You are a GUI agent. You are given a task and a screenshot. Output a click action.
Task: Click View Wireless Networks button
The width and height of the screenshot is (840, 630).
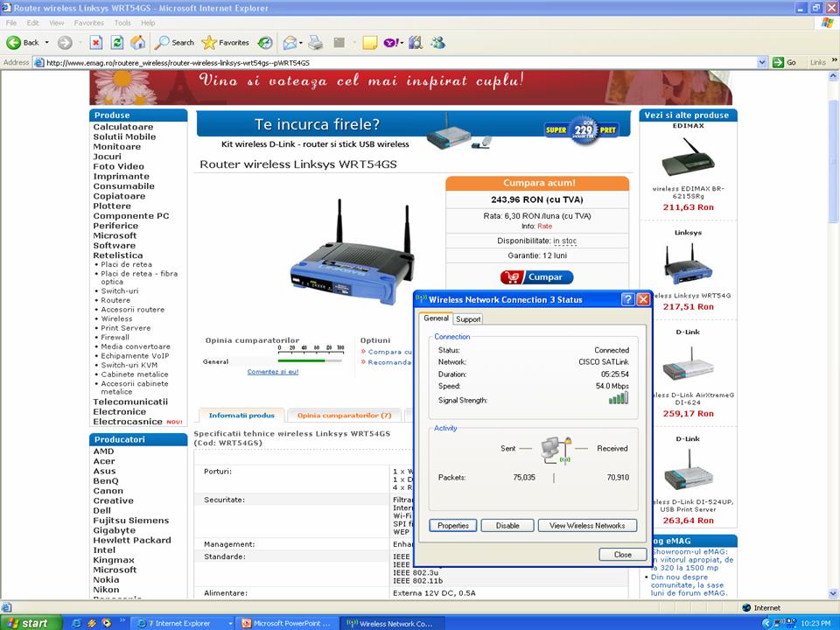587,526
